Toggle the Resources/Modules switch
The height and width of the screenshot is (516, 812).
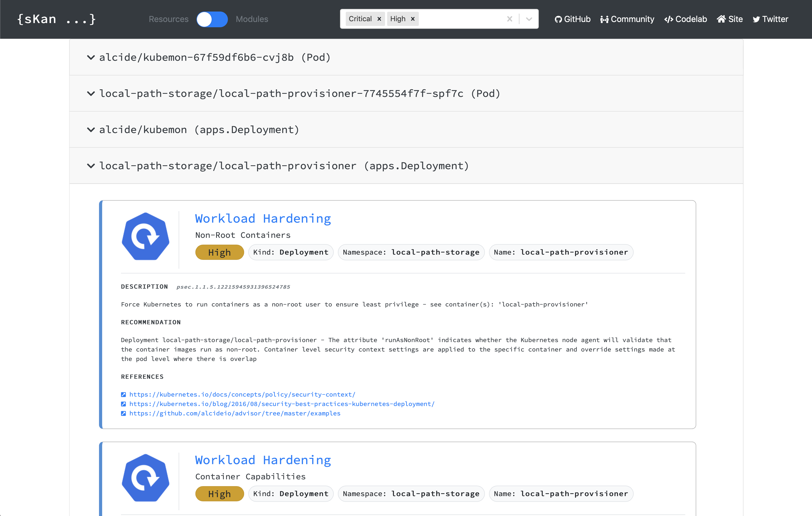212,19
